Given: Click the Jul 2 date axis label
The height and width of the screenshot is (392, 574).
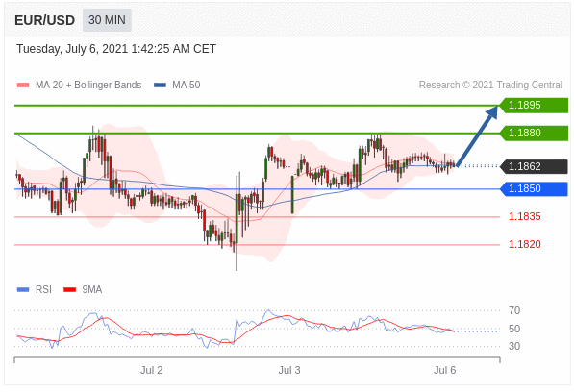Looking at the screenshot, I should coord(151,370).
